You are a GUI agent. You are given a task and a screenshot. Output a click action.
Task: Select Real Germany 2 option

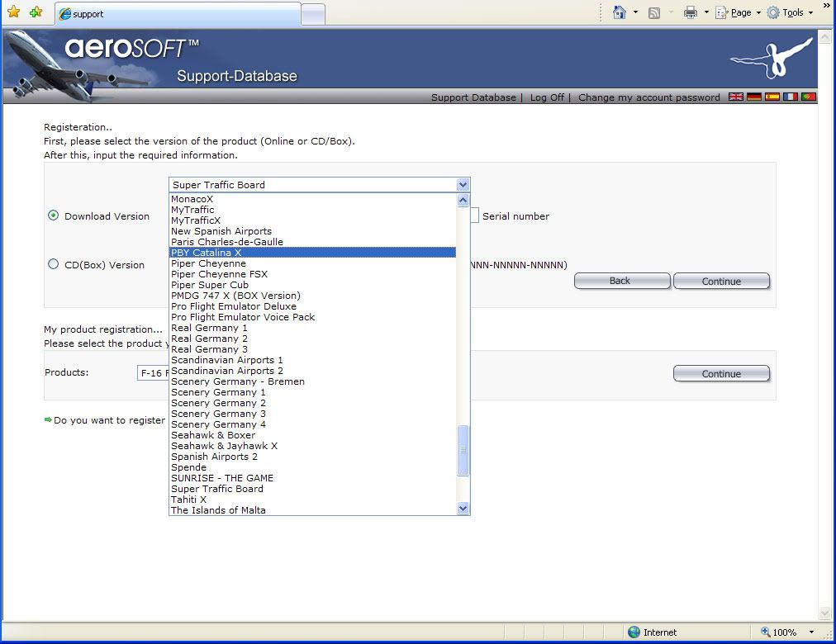(x=312, y=339)
